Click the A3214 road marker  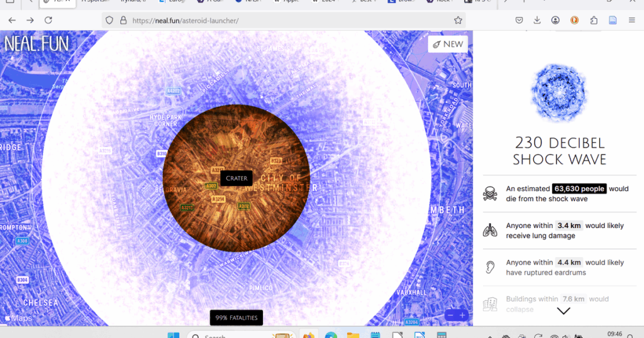[x=218, y=199]
